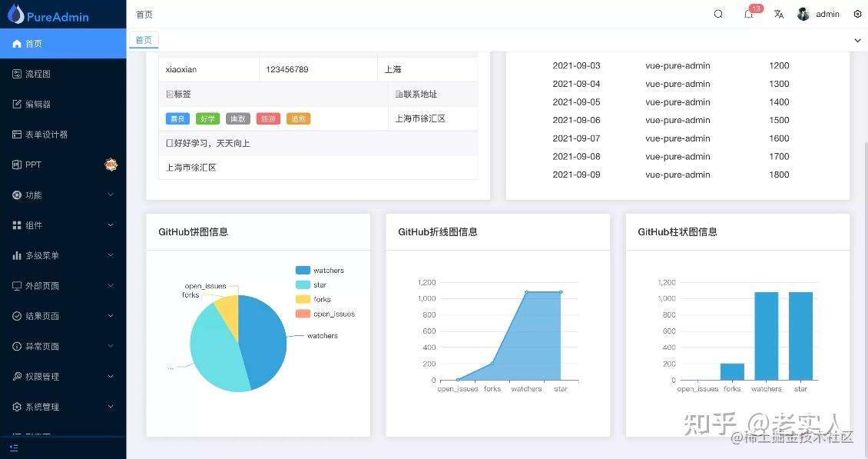Click the admin avatar picture

[803, 14]
